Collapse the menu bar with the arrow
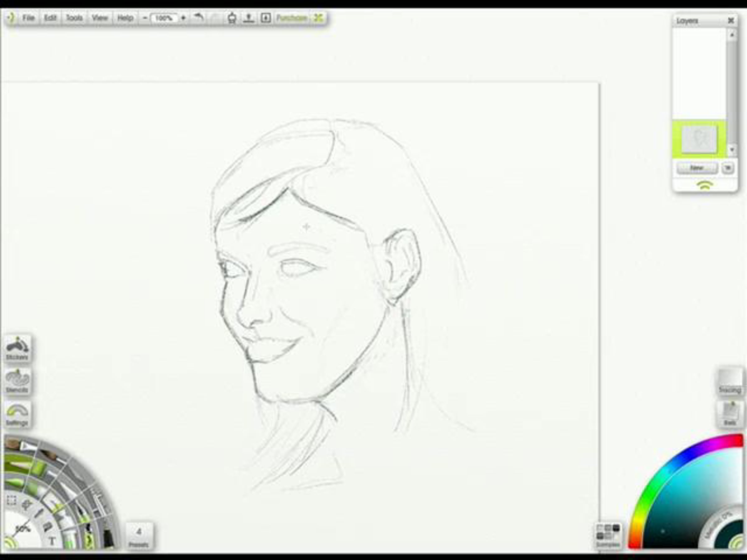This screenshot has height=560, width=747. [x=12, y=17]
